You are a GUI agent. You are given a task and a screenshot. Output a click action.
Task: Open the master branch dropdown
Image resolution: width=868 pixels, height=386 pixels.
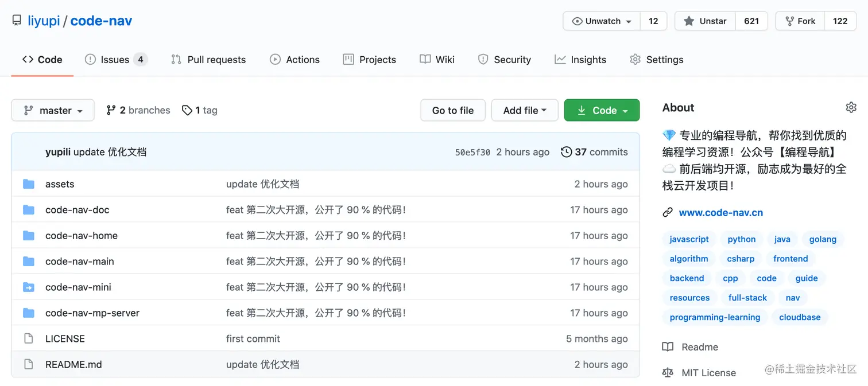(53, 110)
